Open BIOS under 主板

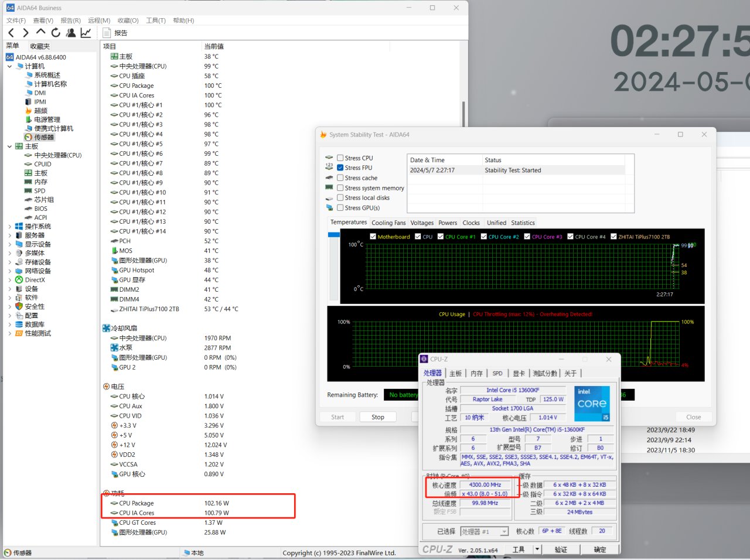click(40, 209)
